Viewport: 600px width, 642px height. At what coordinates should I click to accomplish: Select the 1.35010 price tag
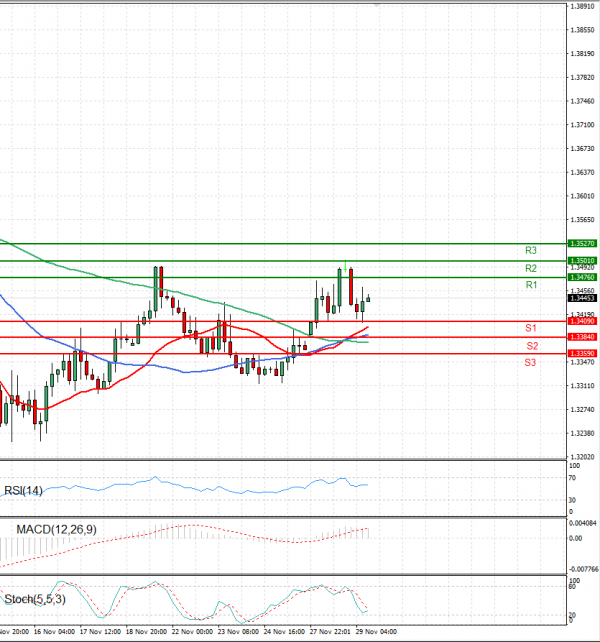tap(582, 261)
